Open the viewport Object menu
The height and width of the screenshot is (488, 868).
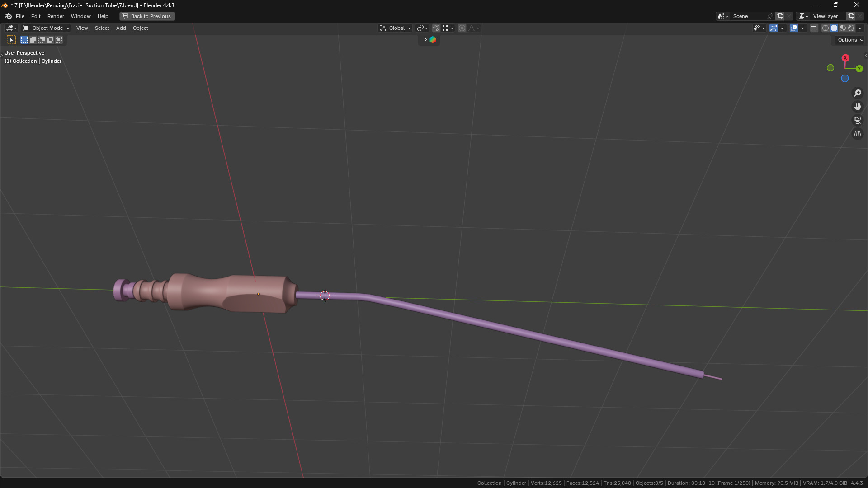140,28
